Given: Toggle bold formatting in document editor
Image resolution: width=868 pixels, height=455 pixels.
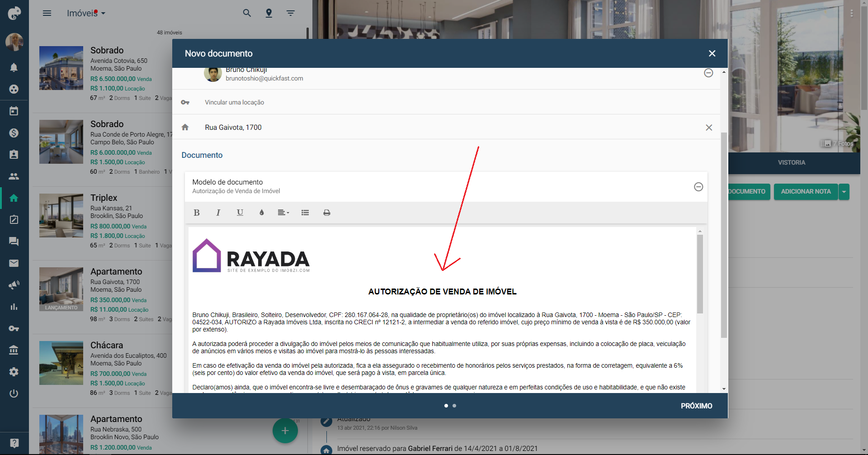Looking at the screenshot, I should 197,213.
